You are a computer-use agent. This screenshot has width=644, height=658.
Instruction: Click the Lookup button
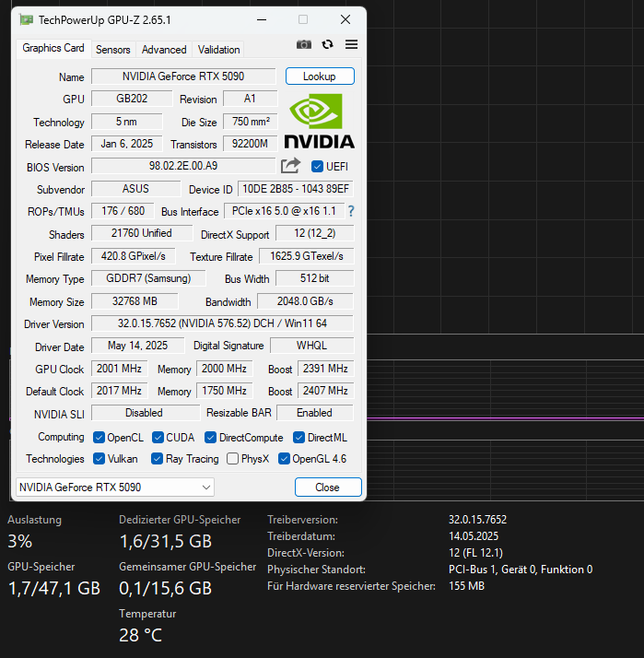coord(320,76)
